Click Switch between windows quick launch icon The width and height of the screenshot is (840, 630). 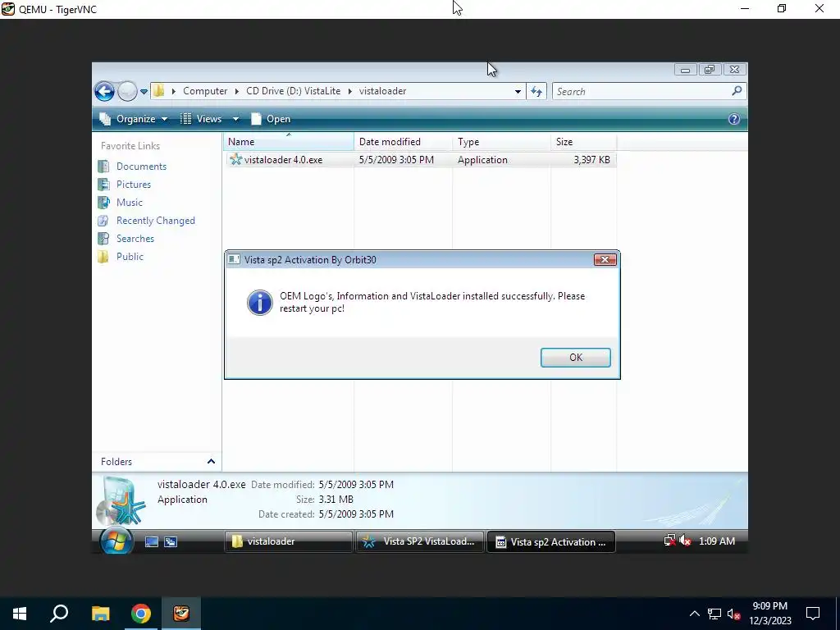pos(171,541)
